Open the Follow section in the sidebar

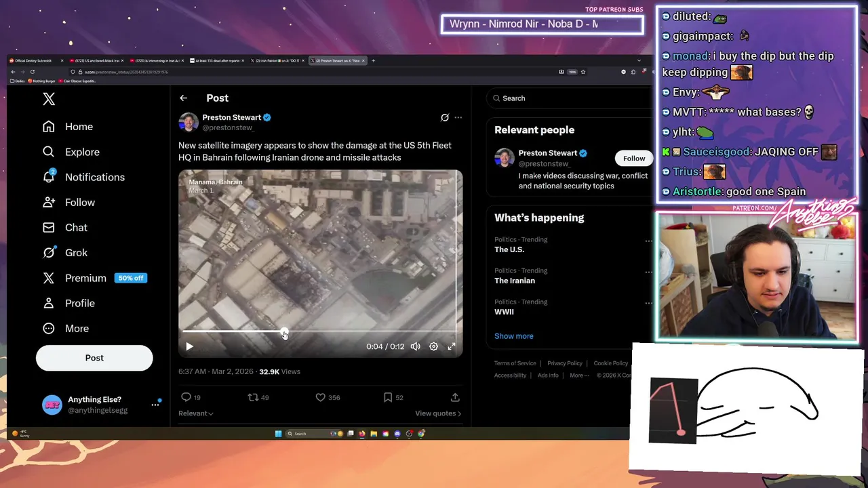pos(68,202)
